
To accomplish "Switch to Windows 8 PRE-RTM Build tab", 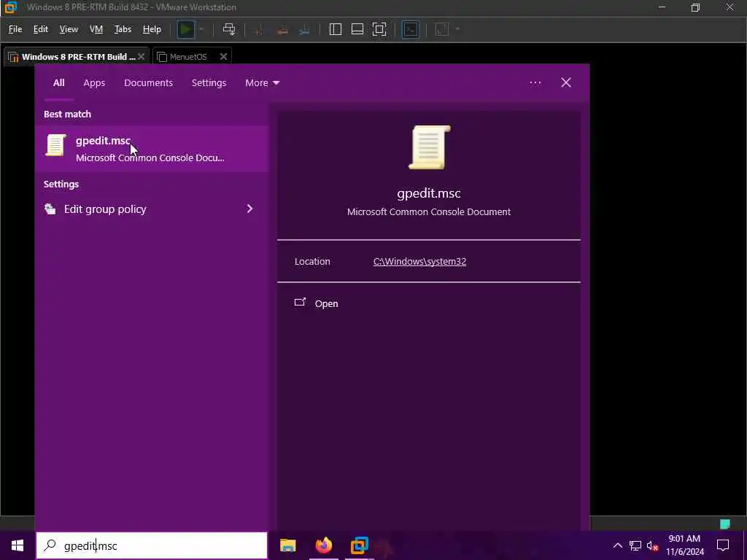I will (x=76, y=57).
